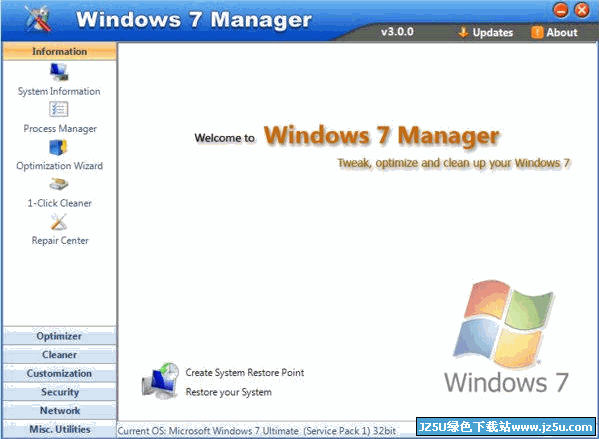Open the Repair Center tools icon
This screenshot has height=439, width=599.
[59, 222]
